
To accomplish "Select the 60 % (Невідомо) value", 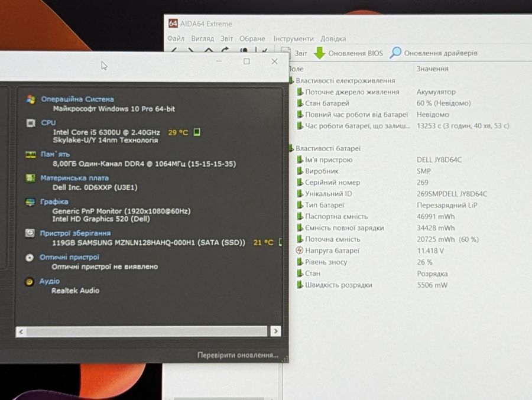I will [443, 103].
